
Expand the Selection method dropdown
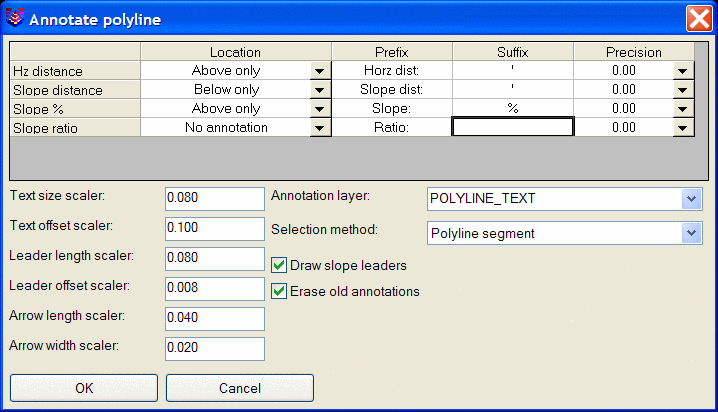(691, 233)
